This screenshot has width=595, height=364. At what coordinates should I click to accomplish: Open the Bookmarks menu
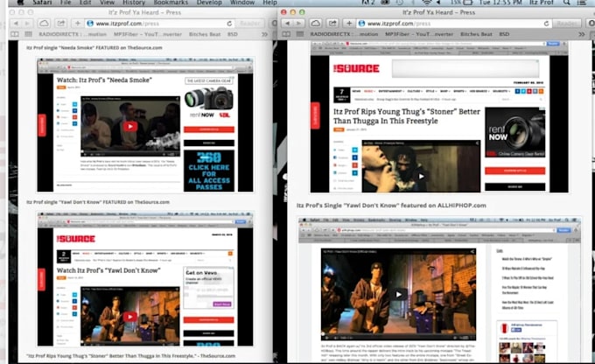tap(171, 3)
